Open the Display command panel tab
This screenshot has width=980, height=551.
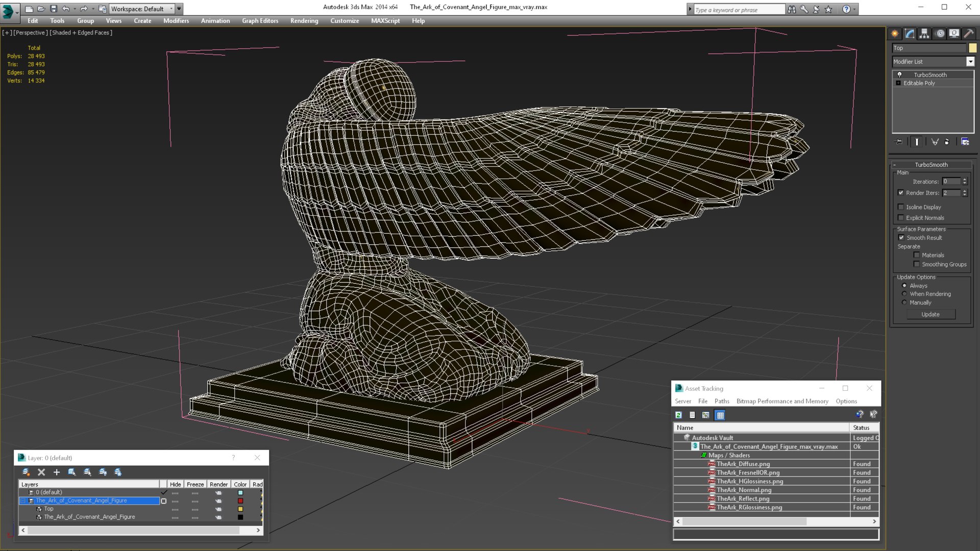tap(954, 34)
